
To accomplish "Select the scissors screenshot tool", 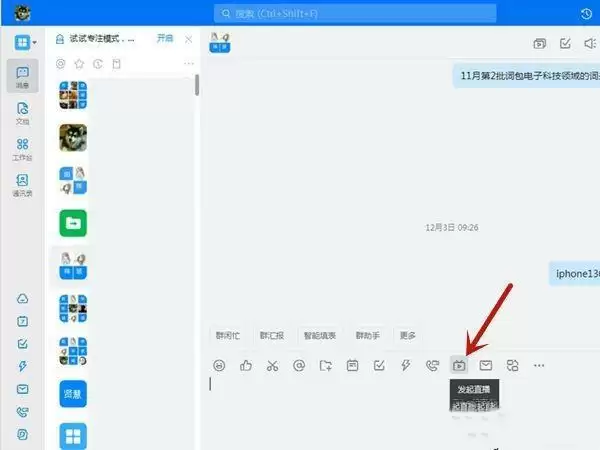I will (272, 365).
